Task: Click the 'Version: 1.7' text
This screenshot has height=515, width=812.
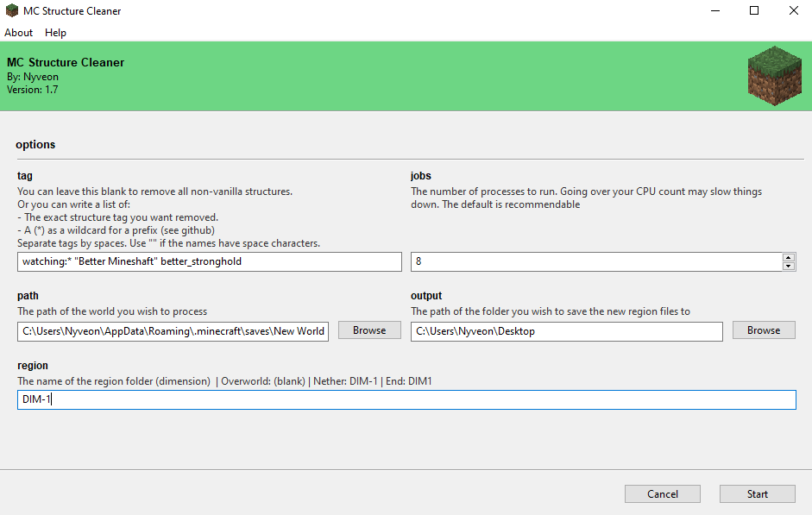Action: tap(32, 90)
